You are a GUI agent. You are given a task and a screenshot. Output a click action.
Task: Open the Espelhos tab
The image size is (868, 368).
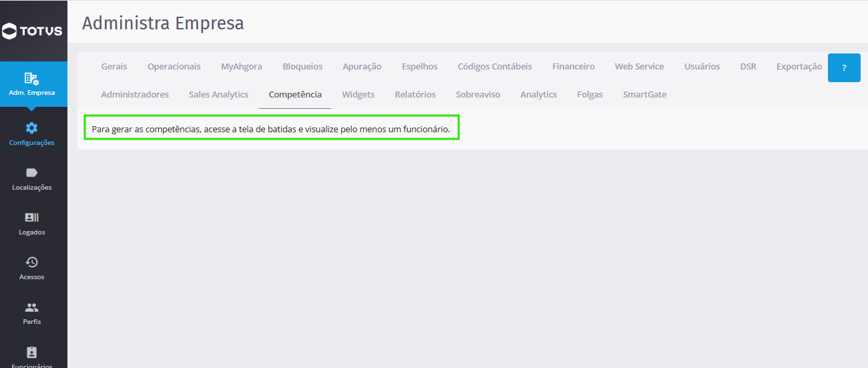(x=420, y=66)
